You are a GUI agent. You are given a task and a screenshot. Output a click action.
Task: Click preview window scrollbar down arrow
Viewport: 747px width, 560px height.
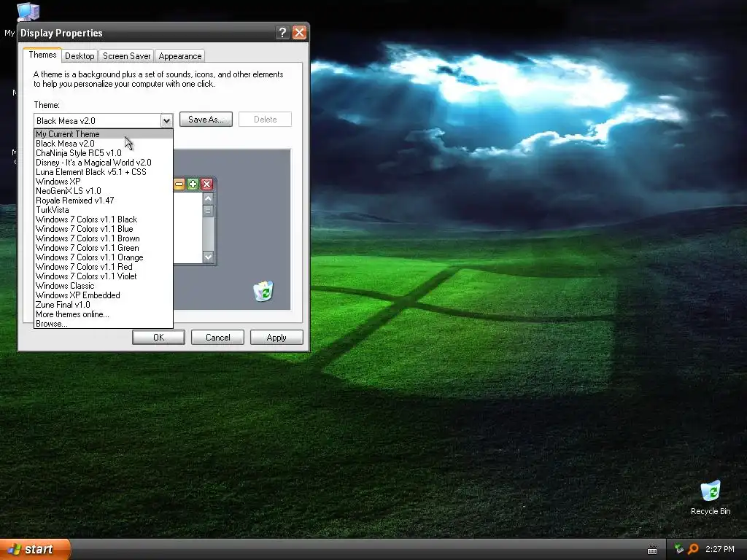(208, 257)
